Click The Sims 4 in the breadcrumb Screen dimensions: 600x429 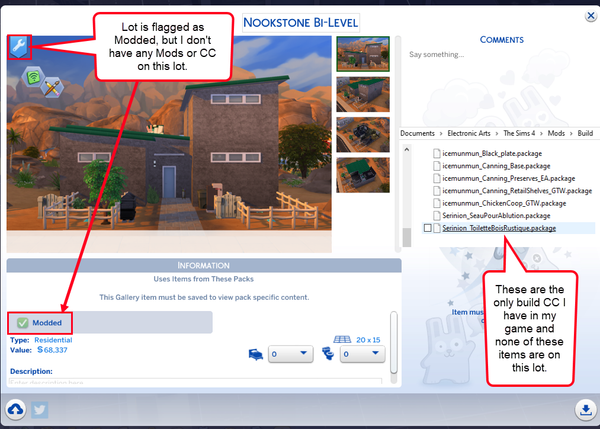(x=519, y=134)
